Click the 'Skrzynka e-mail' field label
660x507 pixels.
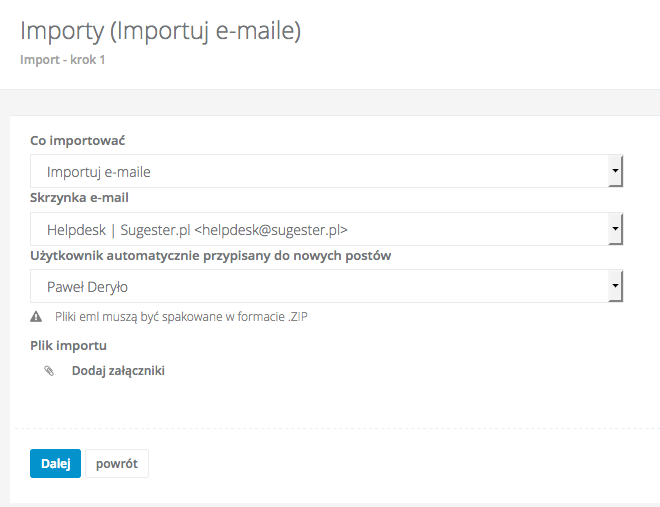point(80,197)
